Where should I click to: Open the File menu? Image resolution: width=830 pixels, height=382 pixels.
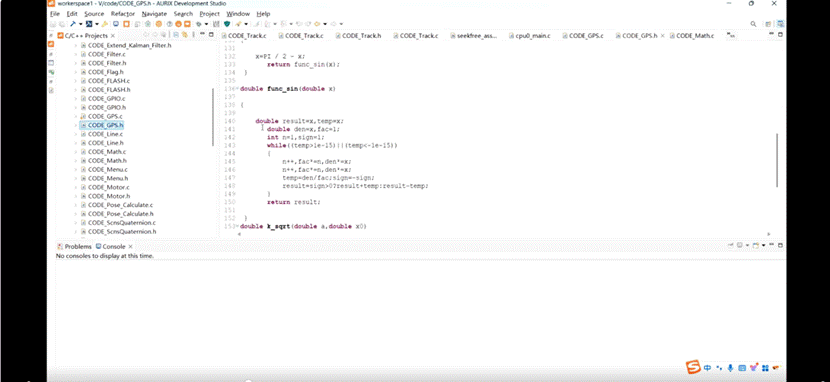(55, 14)
